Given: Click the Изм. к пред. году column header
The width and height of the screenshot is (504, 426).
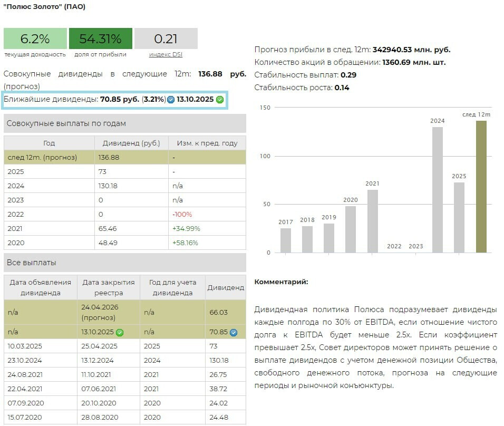Looking at the screenshot, I should click(207, 143).
